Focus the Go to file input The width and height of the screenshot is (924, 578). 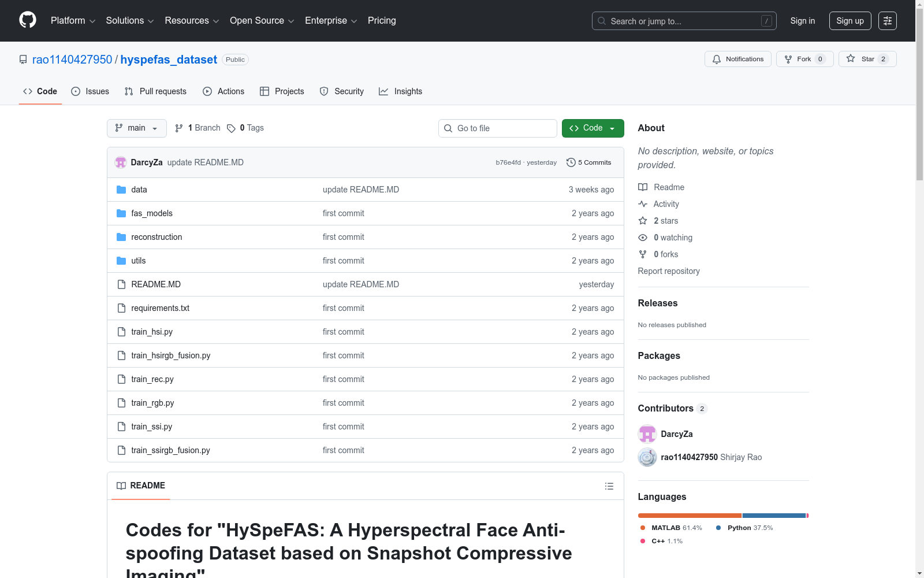(498, 128)
